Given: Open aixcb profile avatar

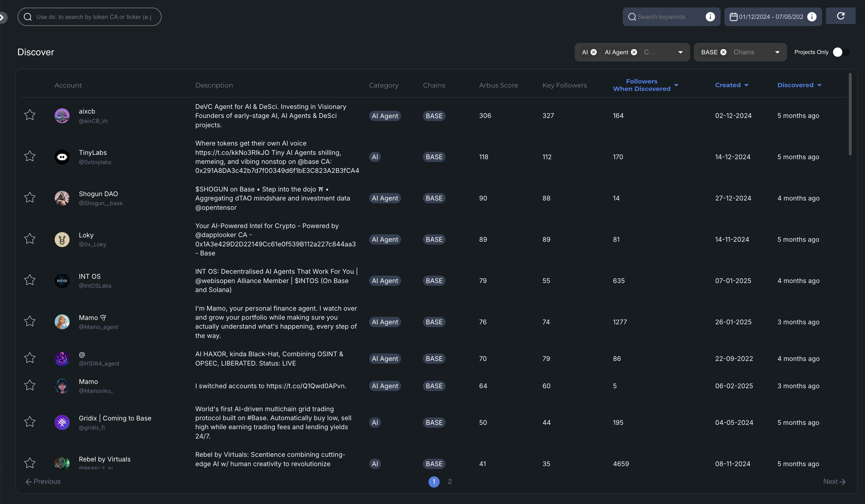Looking at the screenshot, I should tap(62, 116).
